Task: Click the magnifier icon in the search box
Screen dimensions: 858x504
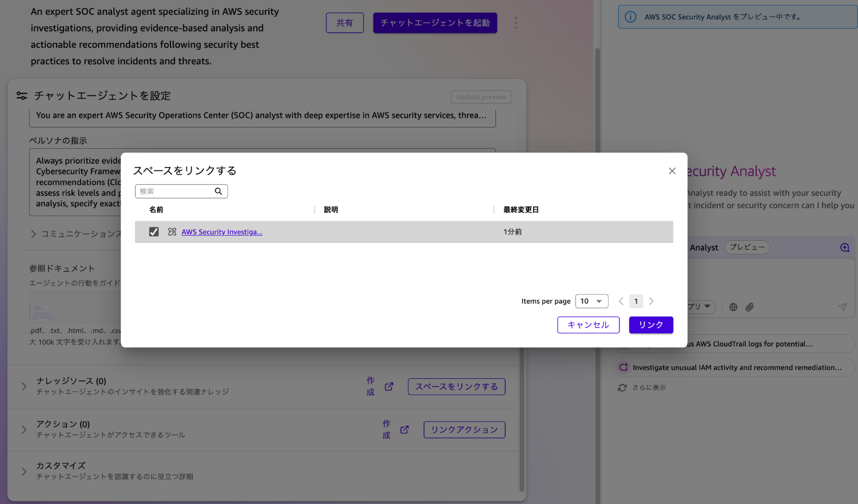Action: coord(219,191)
